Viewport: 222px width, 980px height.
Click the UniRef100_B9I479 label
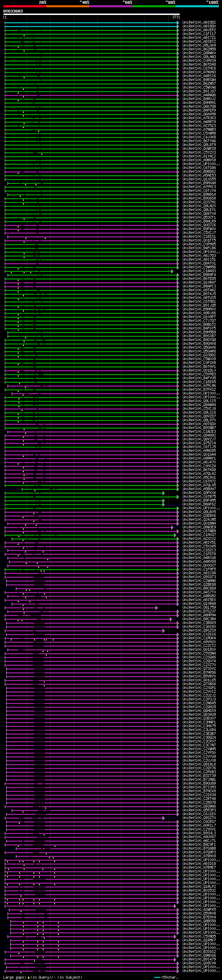tap(199, 959)
